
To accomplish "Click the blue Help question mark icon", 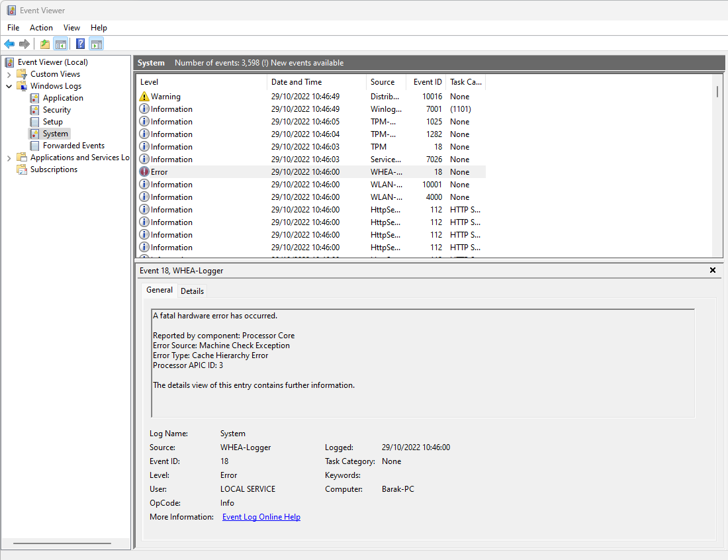I will pos(80,44).
